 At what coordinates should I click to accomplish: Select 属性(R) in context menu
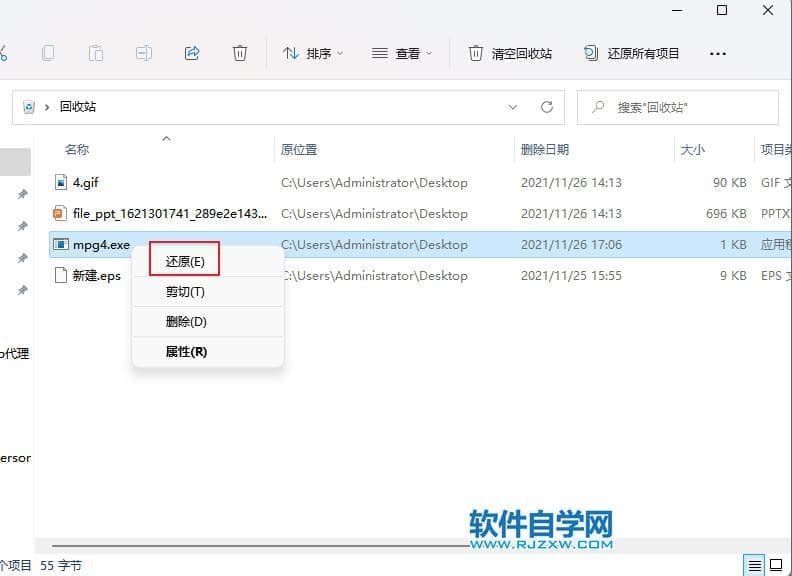tap(186, 352)
